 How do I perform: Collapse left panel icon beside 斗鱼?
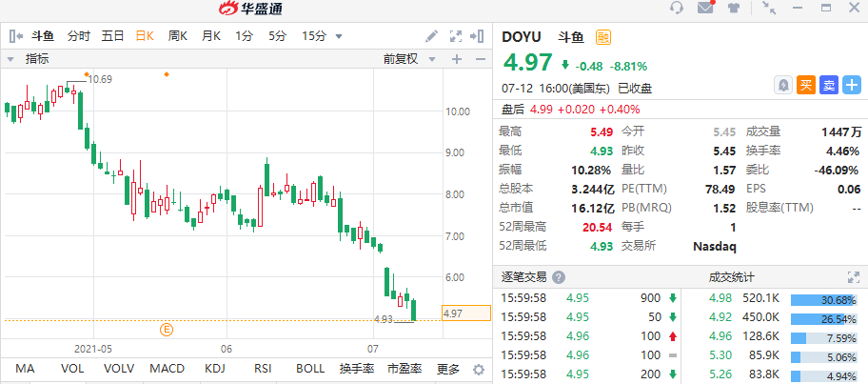pos(16,36)
